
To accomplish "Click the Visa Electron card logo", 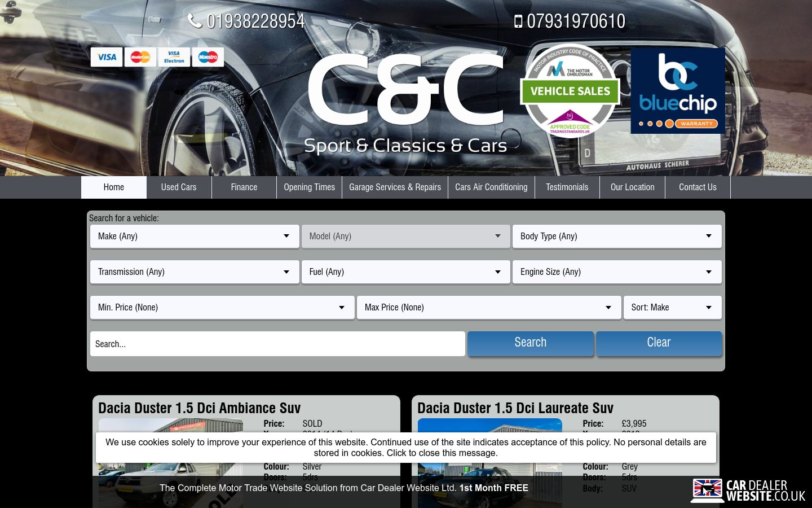I will click(174, 57).
